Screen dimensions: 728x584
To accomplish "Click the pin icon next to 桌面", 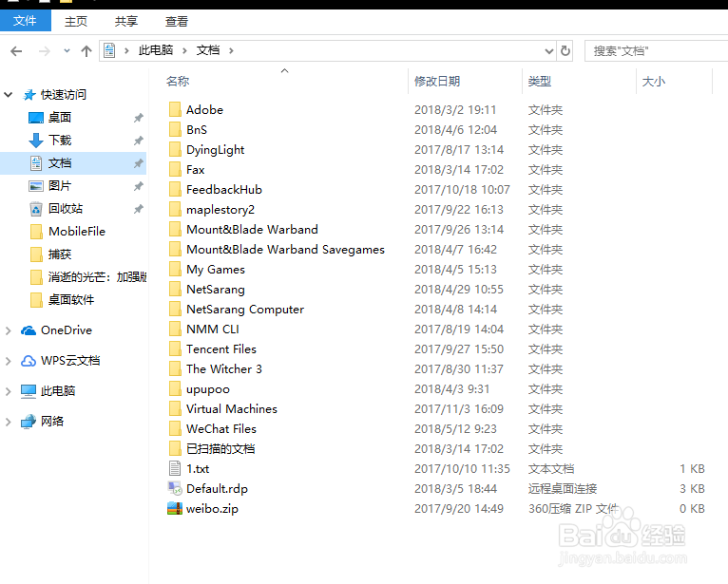I will click(x=139, y=118).
